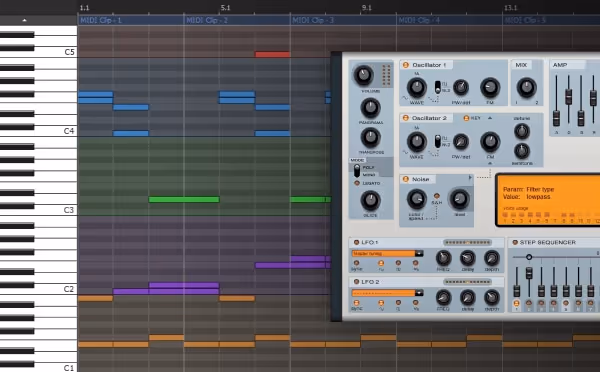Image resolution: width=600 pixels, height=372 pixels.
Task: Click the Oscillator 1 FM knob
Action: 490,88
